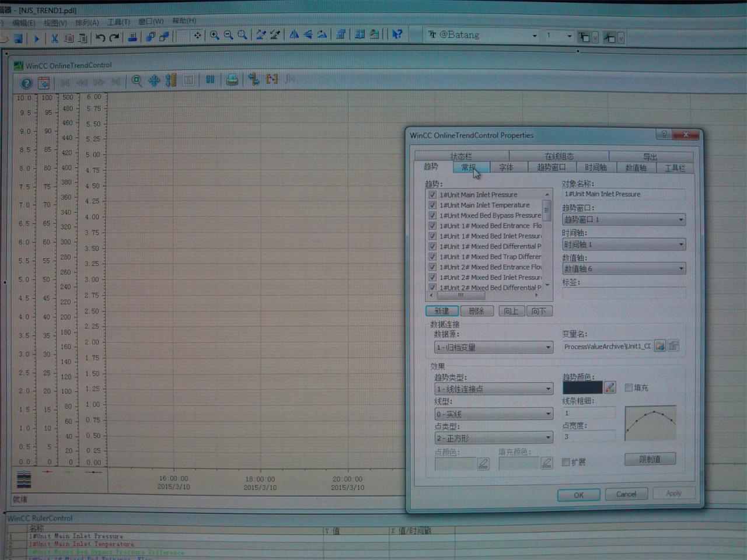
Task: Click the 限制值 (Limits) button
Action: tap(650, 459)
